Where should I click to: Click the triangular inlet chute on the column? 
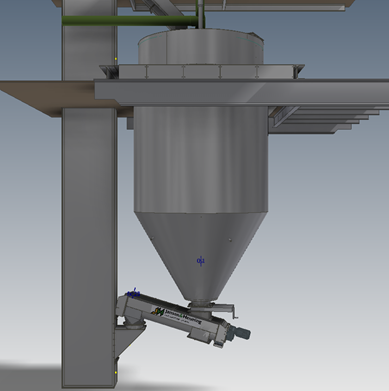coord(131,340)
